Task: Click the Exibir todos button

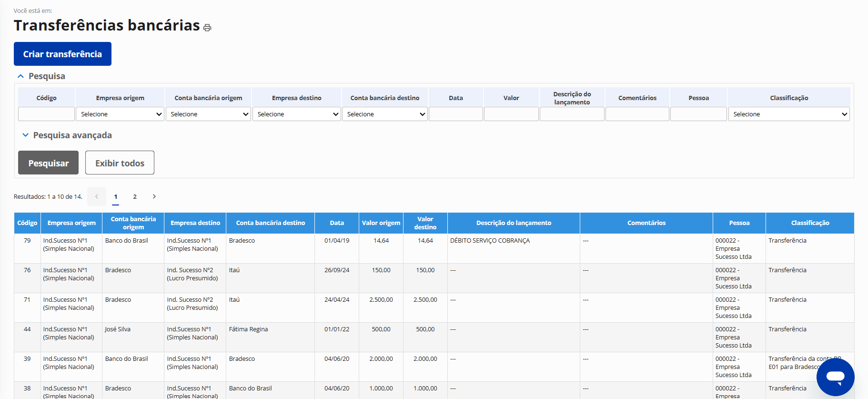Action: click(120, 163)
